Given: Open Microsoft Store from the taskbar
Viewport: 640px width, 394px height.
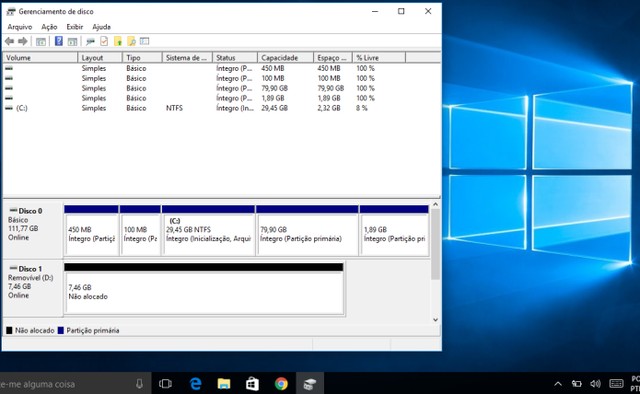Looking at the screenshot, I should coord(252,384).
